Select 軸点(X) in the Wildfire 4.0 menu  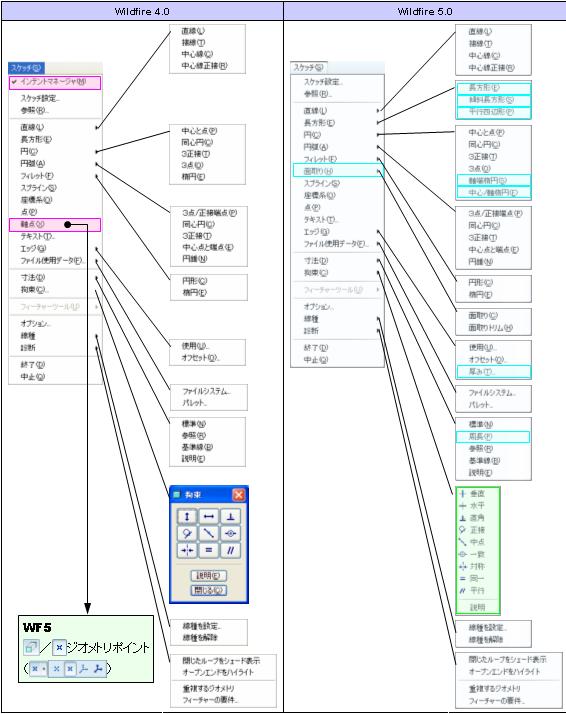(55, 224)
